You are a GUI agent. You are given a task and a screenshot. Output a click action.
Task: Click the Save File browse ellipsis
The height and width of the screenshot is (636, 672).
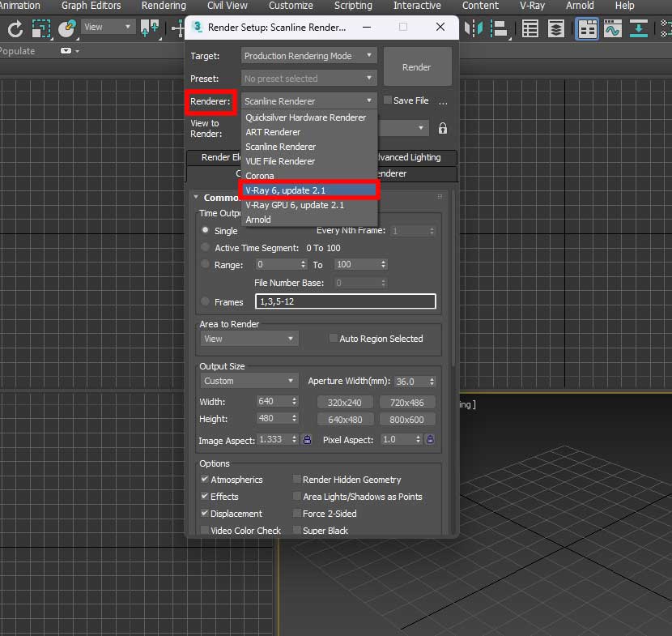coord(443,102)
